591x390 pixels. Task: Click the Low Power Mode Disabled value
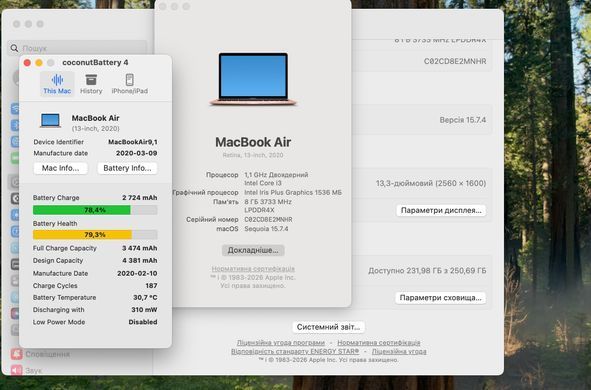point(143,322)
